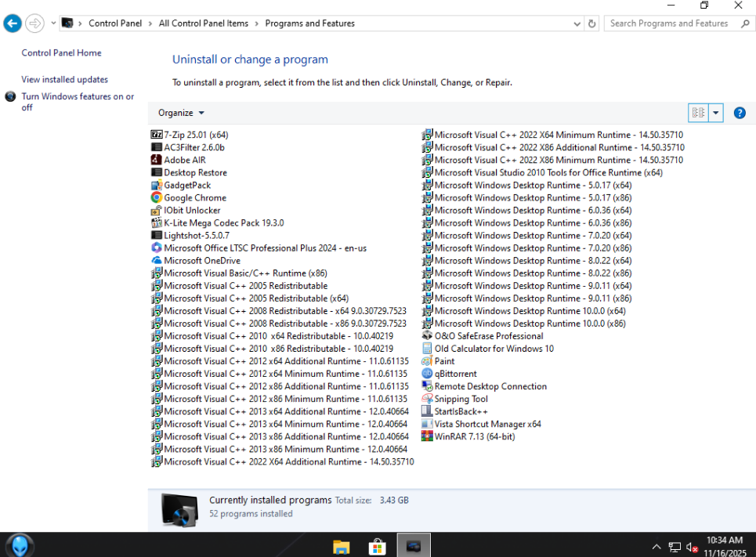This screenshot has height=557, width=756.
Task: Open File Explorer from the taskbar
Action: point(341,546)
